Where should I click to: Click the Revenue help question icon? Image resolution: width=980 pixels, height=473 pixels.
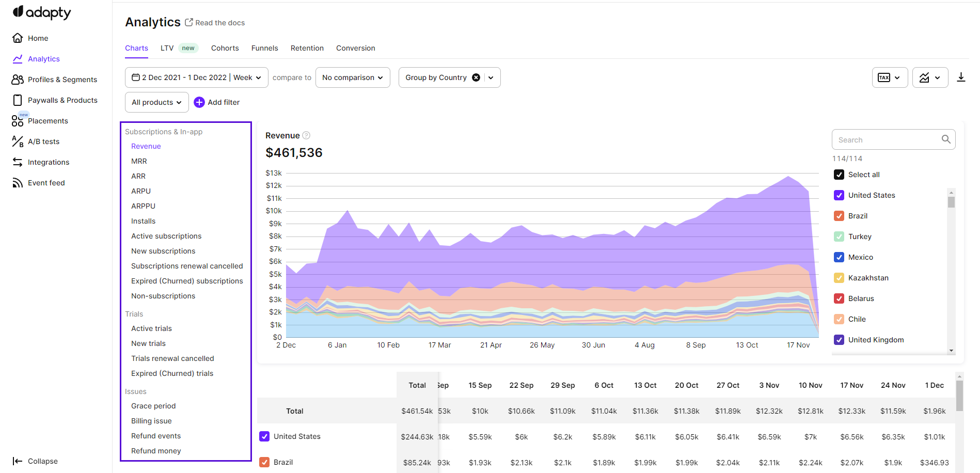(306, 135)
